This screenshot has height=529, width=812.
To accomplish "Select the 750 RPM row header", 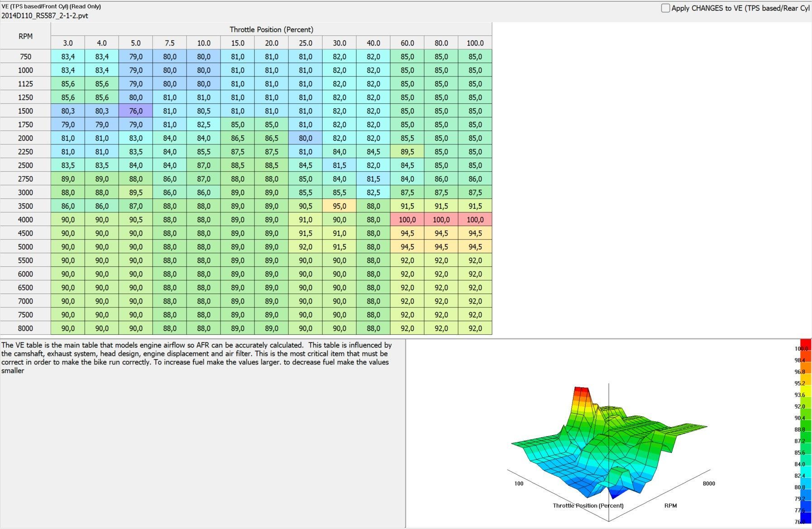I will tap(25, 57).
